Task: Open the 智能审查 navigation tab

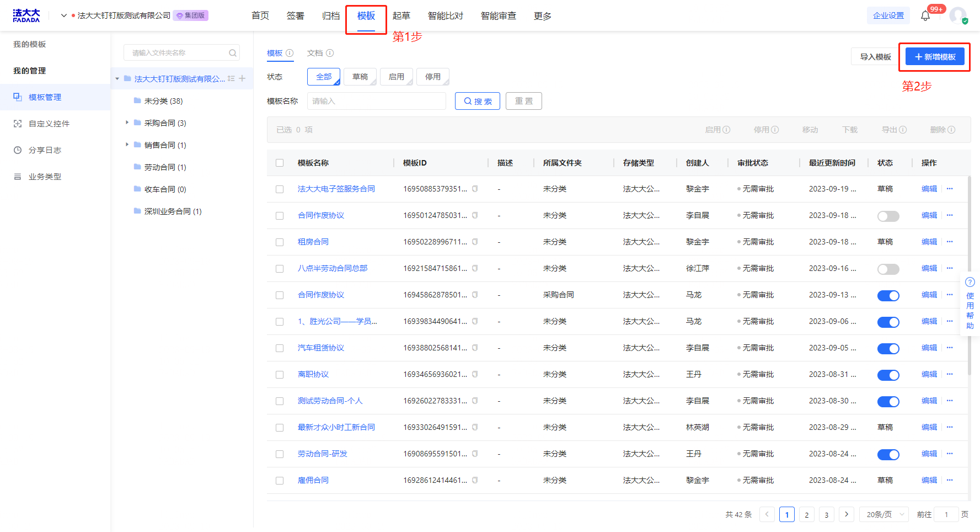Action: tap(499, 16)
